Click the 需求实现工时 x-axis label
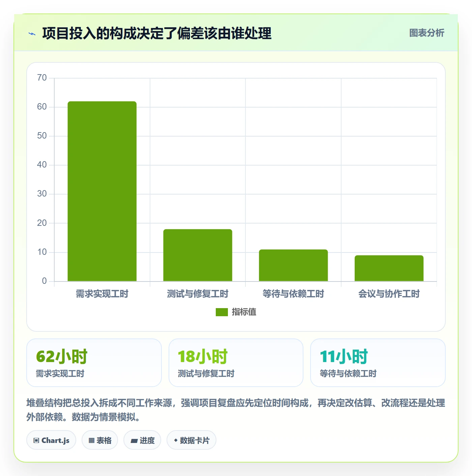 pos(102,294)
